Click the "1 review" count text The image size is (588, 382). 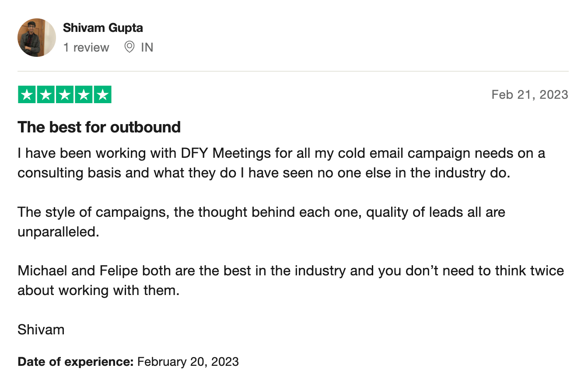pyautogui.click(x=86, y=47)
